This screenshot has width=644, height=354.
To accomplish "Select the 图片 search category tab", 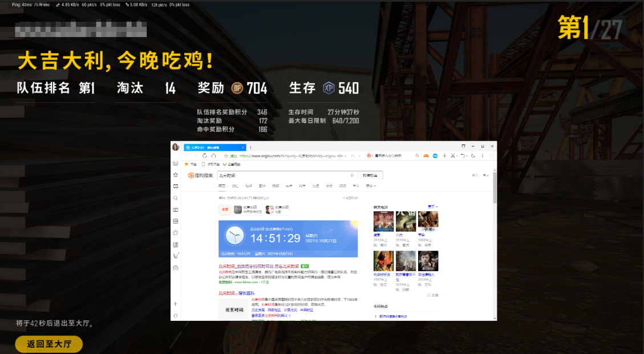I will pos(262,186).
